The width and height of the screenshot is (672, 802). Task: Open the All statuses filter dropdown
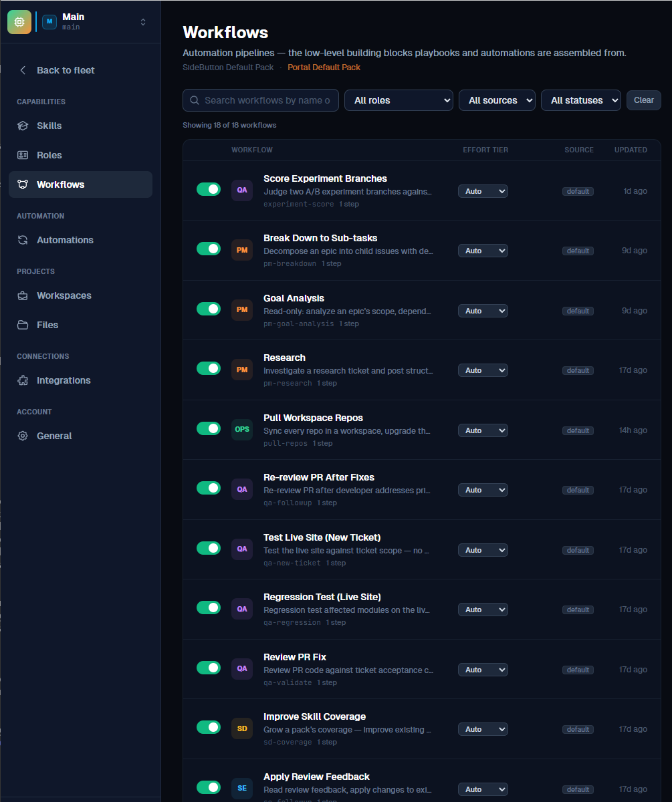pyautogui.click(x=581, y=100)
